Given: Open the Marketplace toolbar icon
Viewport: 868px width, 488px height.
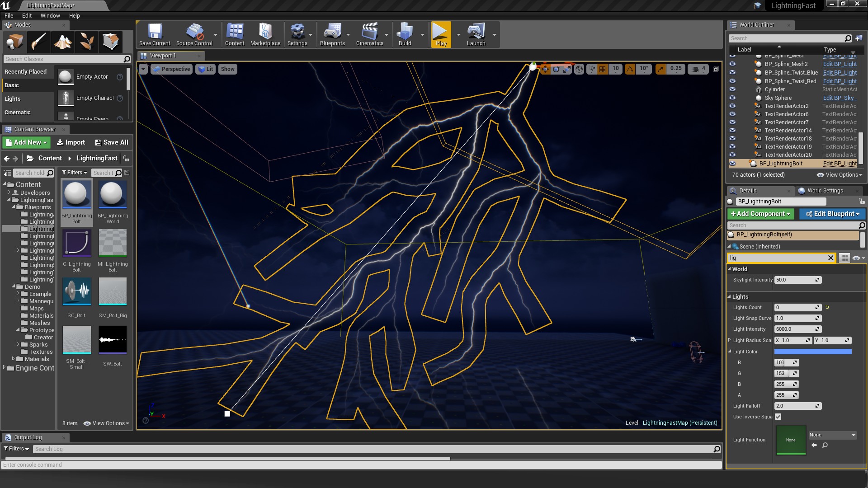Looking at the screenshot, I should pos(265,34).
